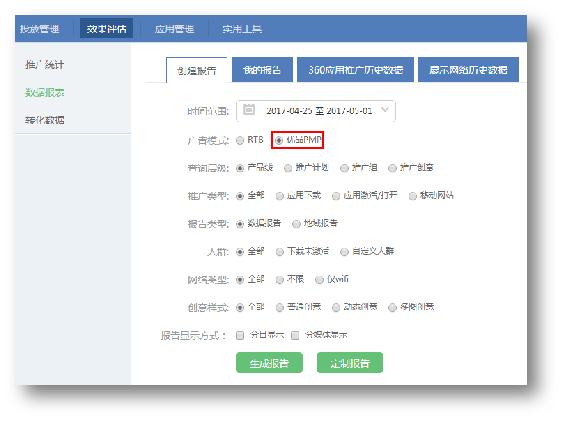Select 移动网站 promotion type radio
The image size is (564, 422).
[413, 196]
